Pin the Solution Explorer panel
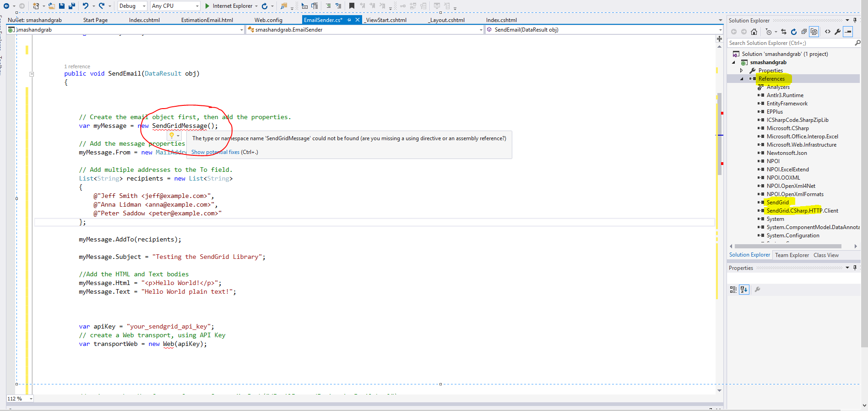The image size is (868, 411). (x=855, y=20)
